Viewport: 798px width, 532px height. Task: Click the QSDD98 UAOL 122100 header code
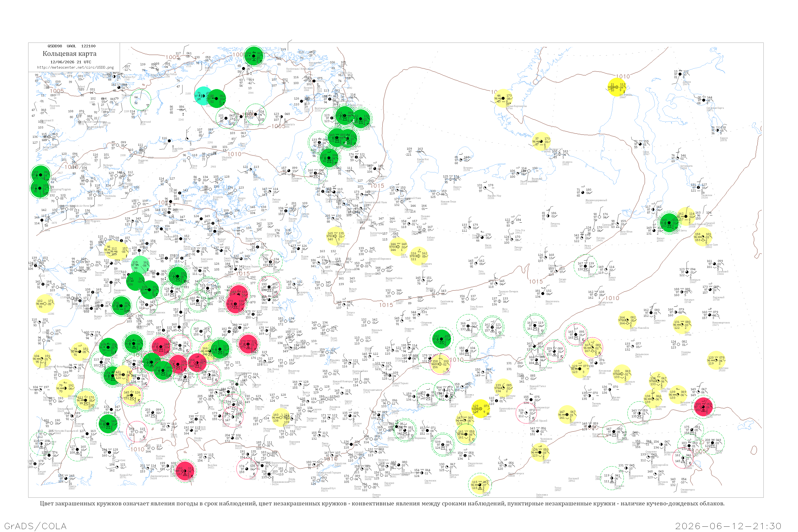(71, 46)
